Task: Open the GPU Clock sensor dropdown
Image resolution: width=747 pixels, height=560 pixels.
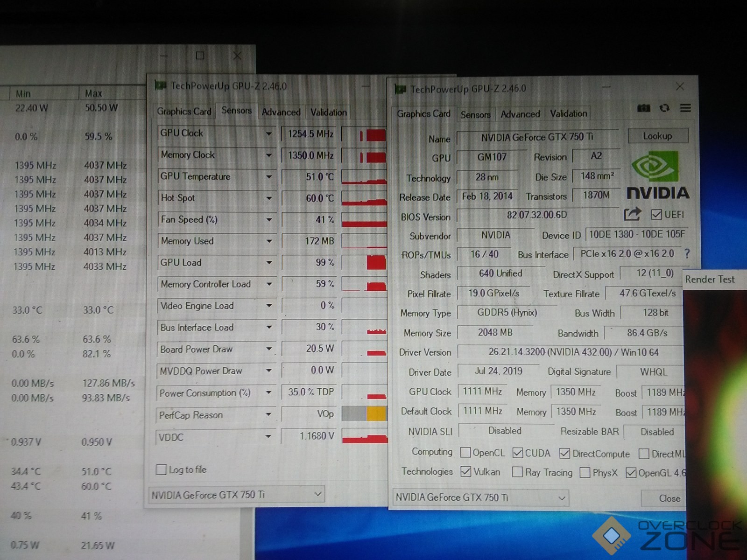Action: [x=268, y=133]
